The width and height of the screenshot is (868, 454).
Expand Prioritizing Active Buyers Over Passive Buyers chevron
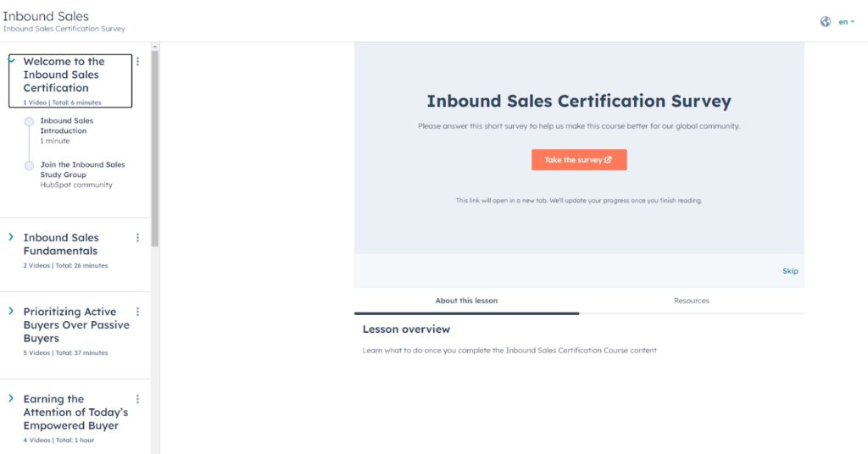point(11,311)
